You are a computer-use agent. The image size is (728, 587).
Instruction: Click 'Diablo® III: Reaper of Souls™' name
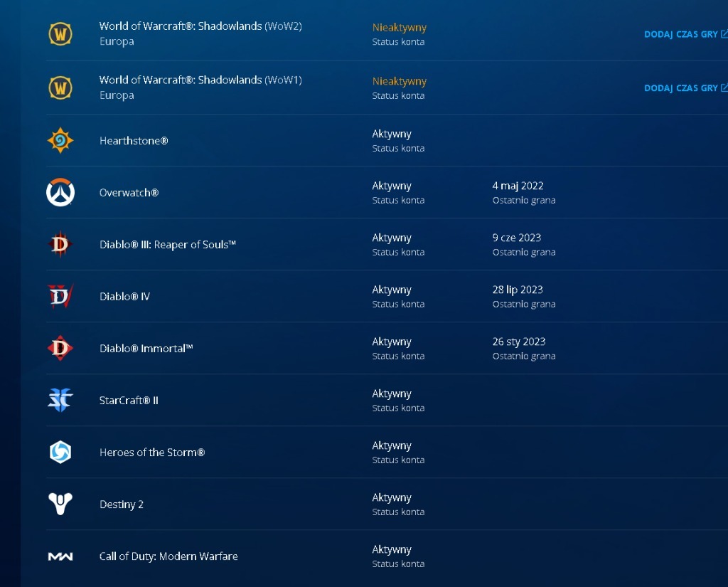tap(168, 245)
